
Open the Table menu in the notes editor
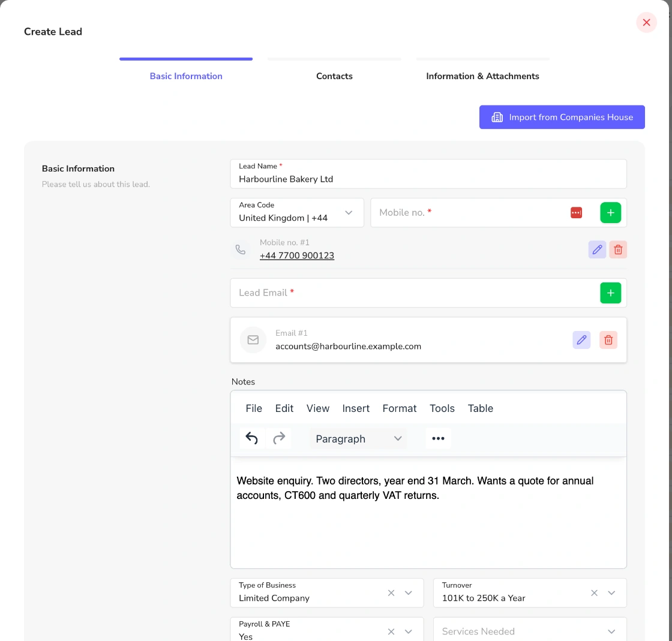tap(480, 408)
